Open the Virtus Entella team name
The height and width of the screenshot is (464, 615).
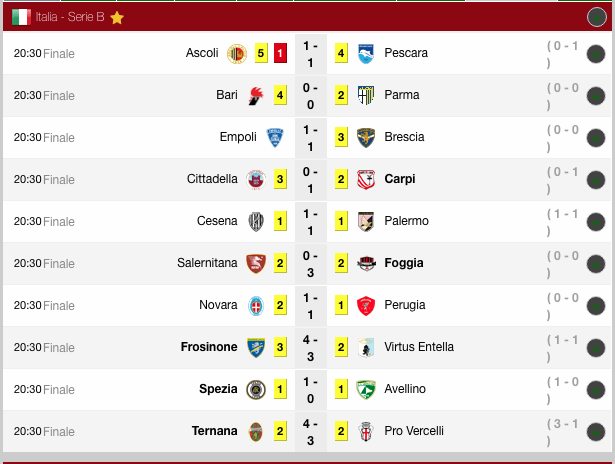pos(419,347)
